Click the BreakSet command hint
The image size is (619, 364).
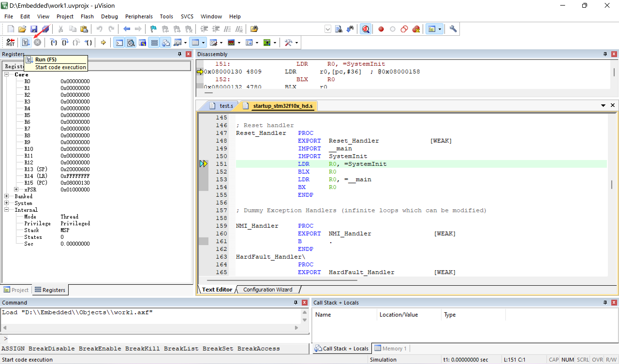218,348
